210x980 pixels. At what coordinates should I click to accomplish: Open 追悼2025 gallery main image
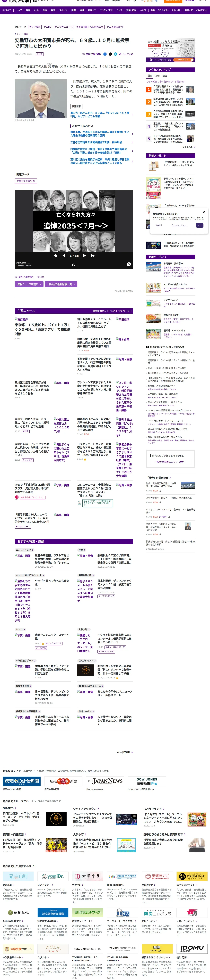(74, 221)
